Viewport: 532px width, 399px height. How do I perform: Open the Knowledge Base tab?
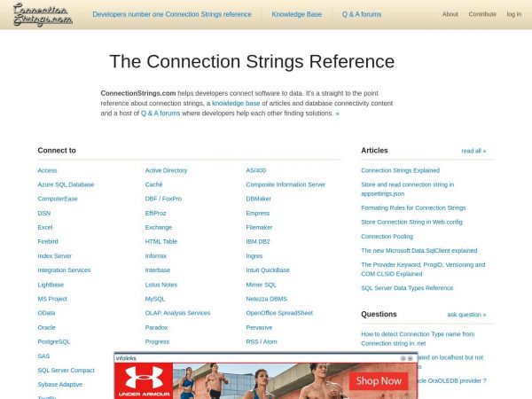click(297, 14)
